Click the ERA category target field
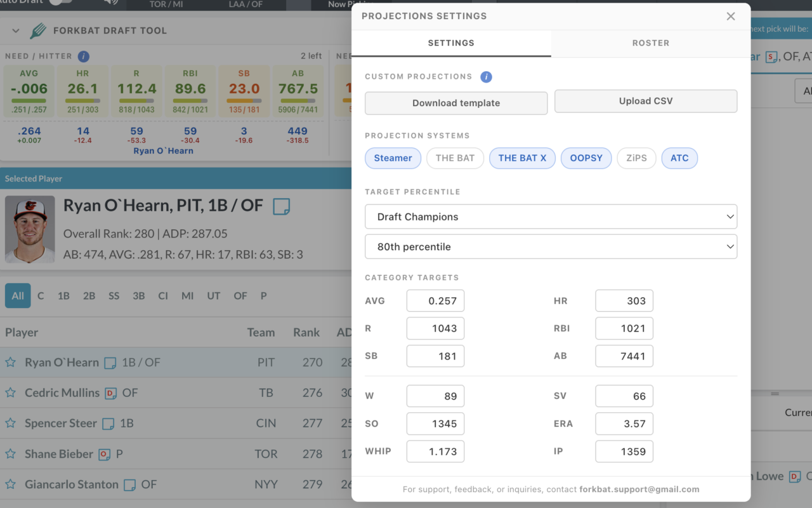Image resolution: width=812 pixels, height=508 pixels. (624, 424)
